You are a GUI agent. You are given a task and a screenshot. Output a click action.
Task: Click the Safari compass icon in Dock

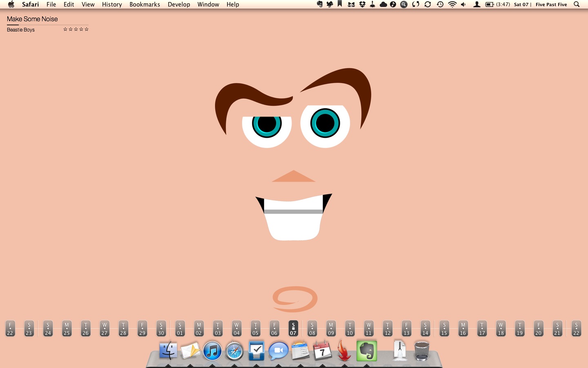tap(234, 351)
